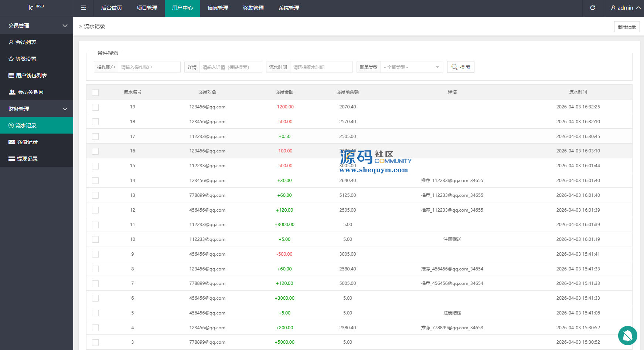The image size is (644, 350).
Task: Switch to the 项目管理 top tab
Action: click(147, 8)
